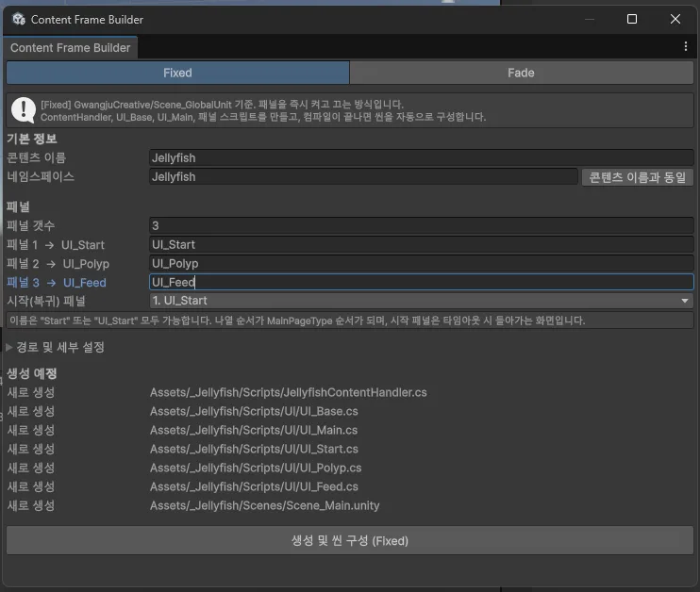
Task: Click the 콘텐츠 이름 label
Action: [37, 157]
